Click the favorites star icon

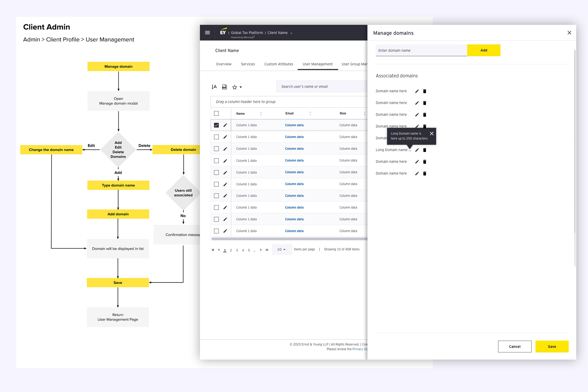click(x=234, y=87)
